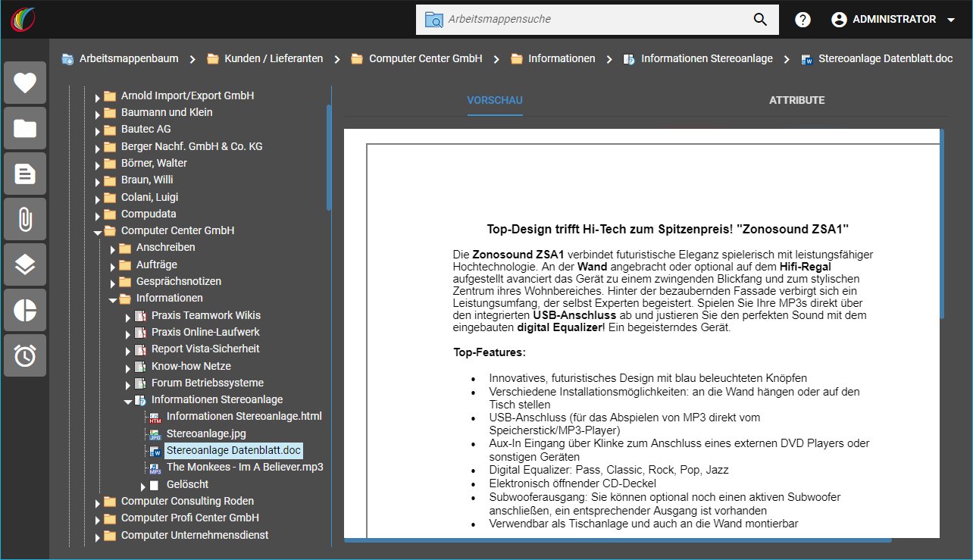Collapse the Computer Center GmbH folder
Viewport: 973px width, 560px height.
coord(97,231)
